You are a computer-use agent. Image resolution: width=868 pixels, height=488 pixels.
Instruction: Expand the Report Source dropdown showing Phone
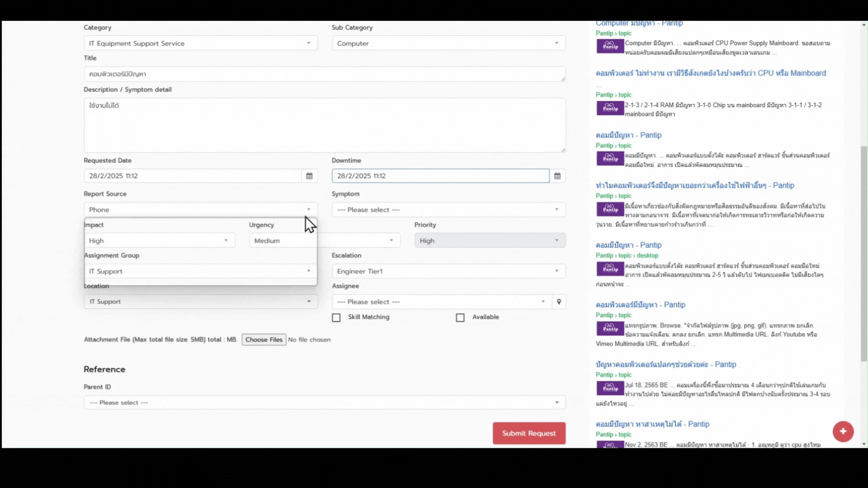pyautogui.click(x=201, y=210)
